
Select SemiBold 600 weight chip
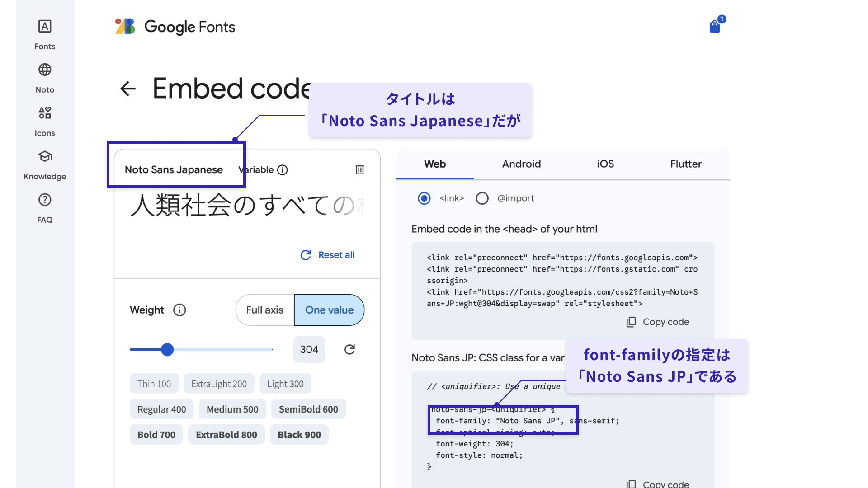point(308,409)
